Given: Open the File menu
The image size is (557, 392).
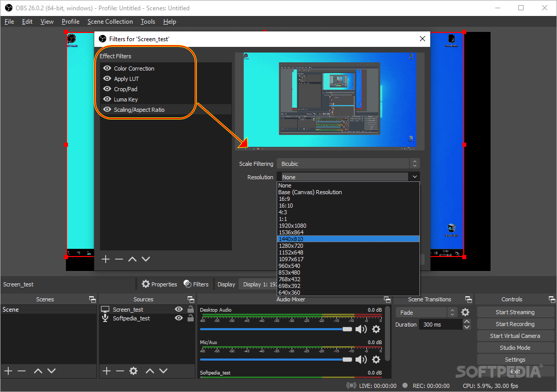Looking at the screenshot, I should (x=9, y=22).
